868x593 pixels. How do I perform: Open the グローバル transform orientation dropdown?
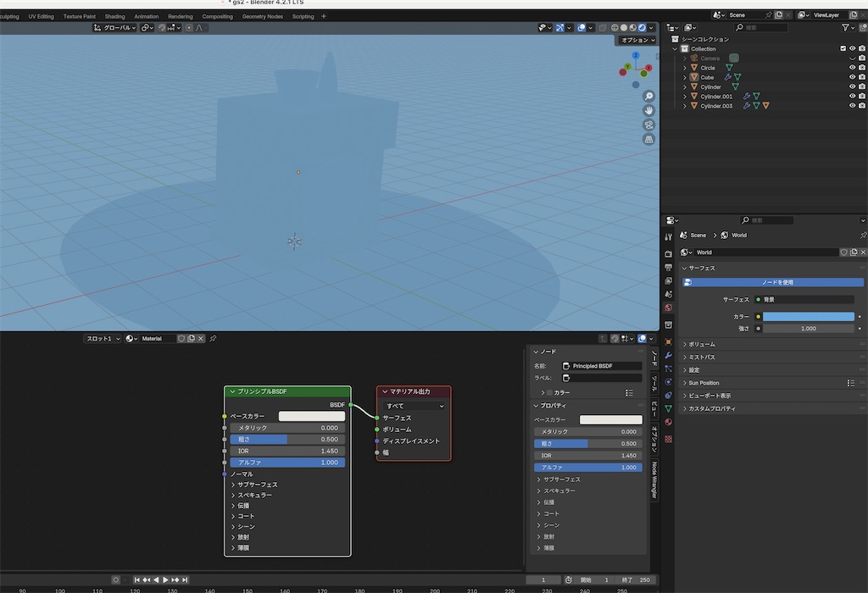click(114, 28)
